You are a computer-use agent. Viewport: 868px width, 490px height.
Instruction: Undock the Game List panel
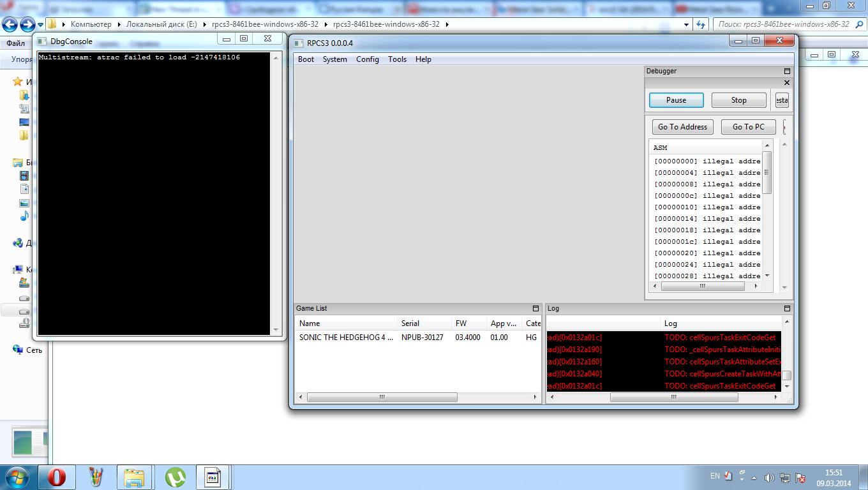[535, 309]
